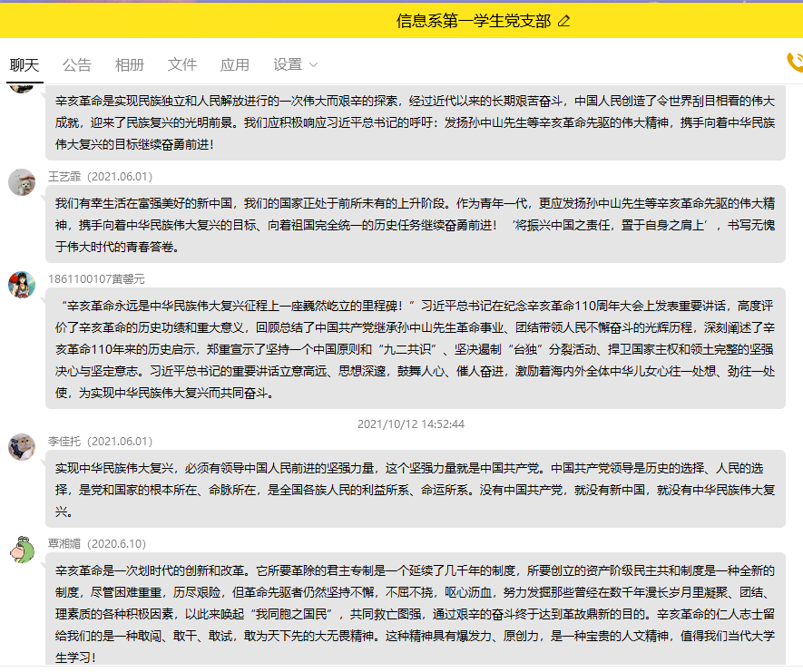Click the partially visible avatar at top
This screenshot has width=803, height=672.
pos(22,87)
